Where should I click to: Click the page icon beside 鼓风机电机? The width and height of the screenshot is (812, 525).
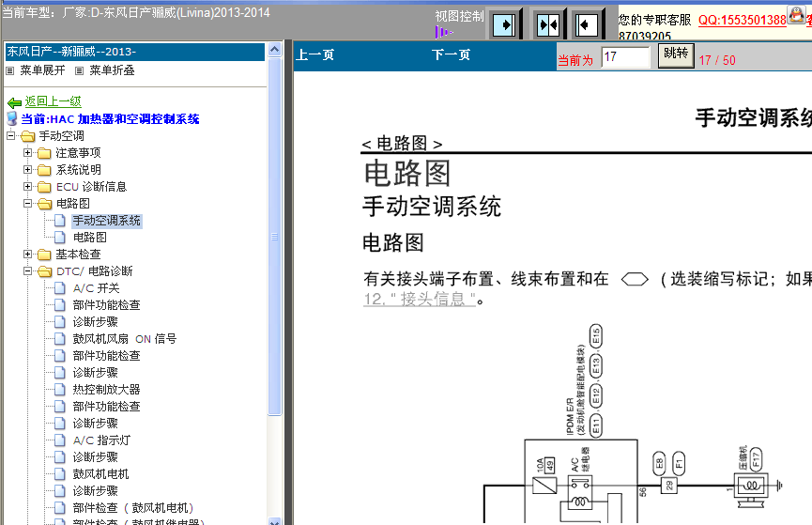[x=60, y=474]
